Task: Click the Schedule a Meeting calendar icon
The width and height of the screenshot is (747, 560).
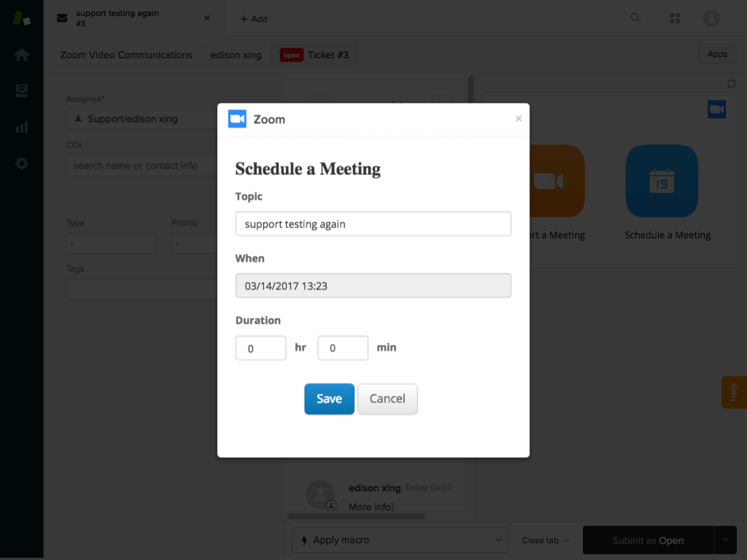Action: pyautogui.click(x=662, y=181)
